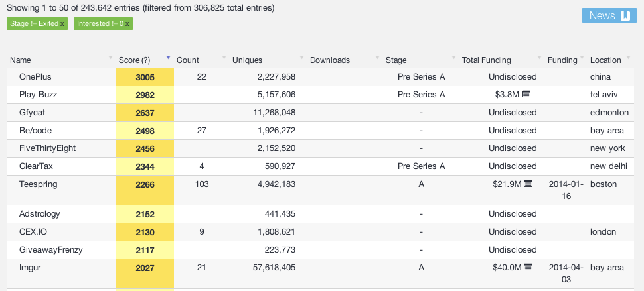Open the OnePlus entry

(x=35, y=77)
